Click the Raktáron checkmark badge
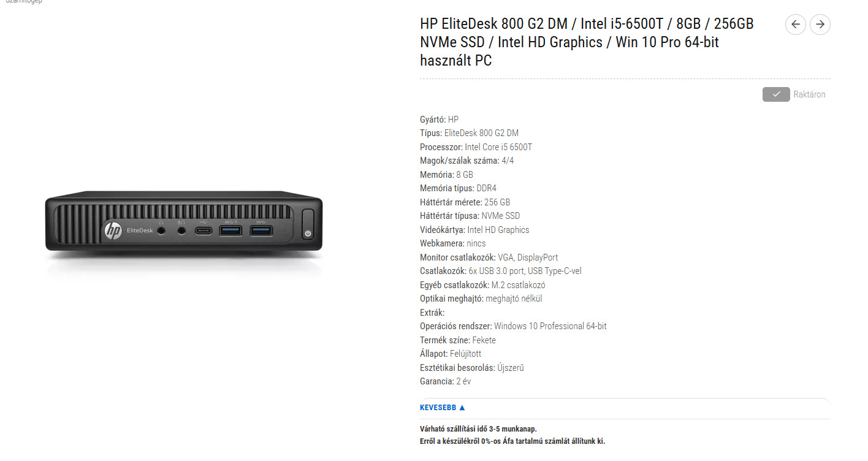The height and width of the screenshot is (461, 868). point(776,94)
